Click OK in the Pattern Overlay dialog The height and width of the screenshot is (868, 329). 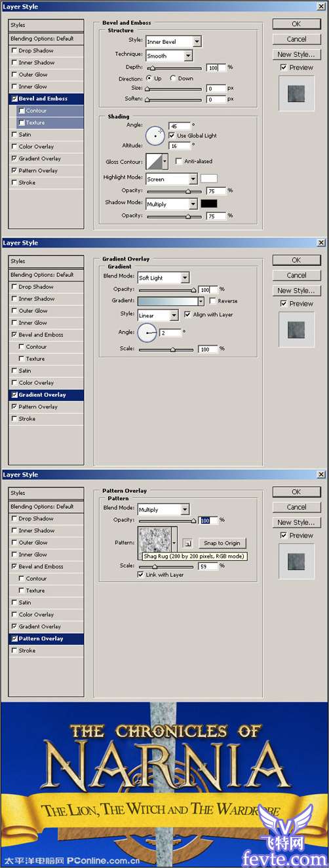click(x=296, y=492)
